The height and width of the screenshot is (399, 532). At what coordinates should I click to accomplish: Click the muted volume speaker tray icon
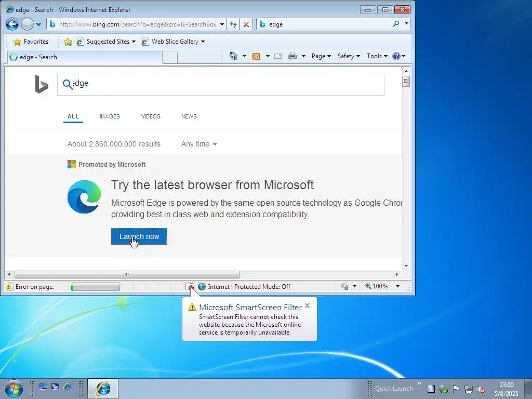(x=481, y=389)
